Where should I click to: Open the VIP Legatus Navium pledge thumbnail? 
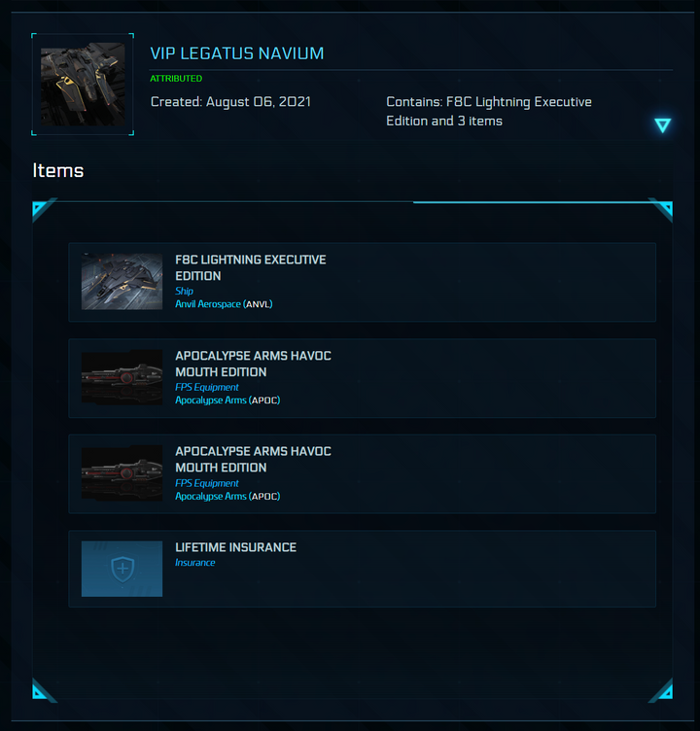83,85
